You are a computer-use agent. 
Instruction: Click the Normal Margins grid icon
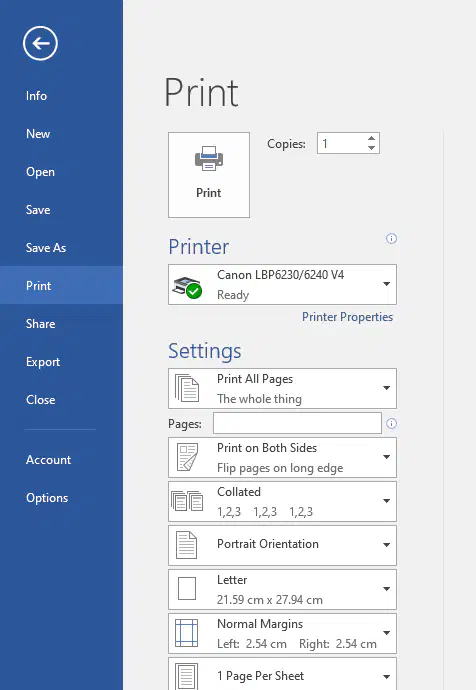point(187,633)
